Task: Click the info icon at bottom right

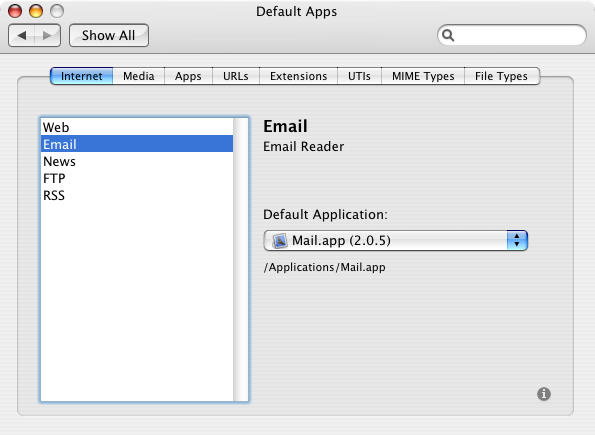Action: (544, 394)
